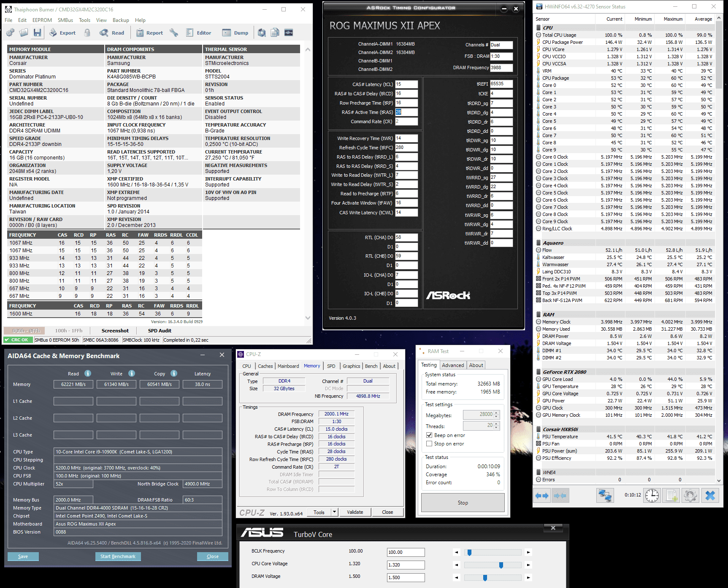Click CPU Core Voltage slider handle

[x=501, y=565]
